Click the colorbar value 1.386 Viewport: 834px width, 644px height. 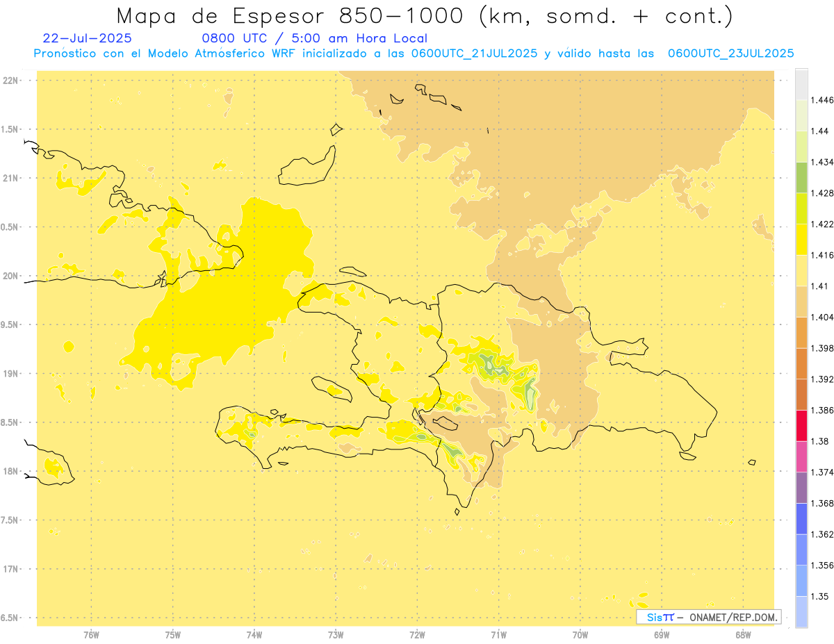pyautogui.click(x=824, y=411)
